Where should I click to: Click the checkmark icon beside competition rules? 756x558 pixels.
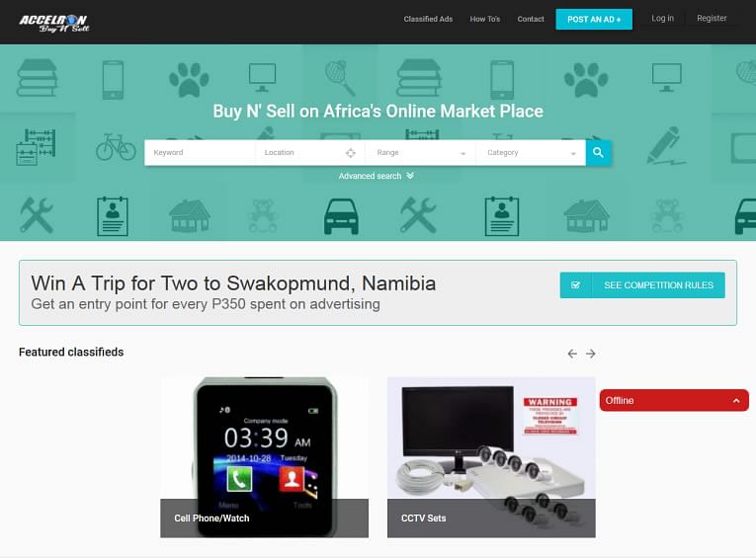[x=575, y=285]
